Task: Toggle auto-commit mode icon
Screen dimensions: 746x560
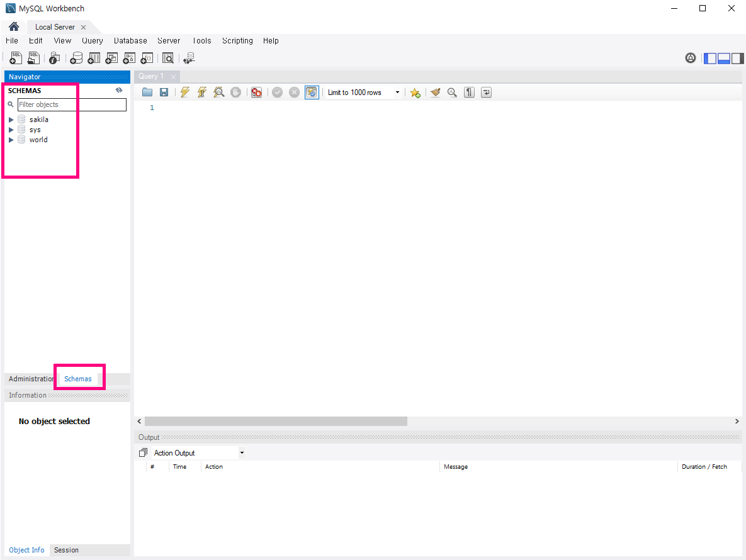Action: pyautogui.click(x=312, y=92)
